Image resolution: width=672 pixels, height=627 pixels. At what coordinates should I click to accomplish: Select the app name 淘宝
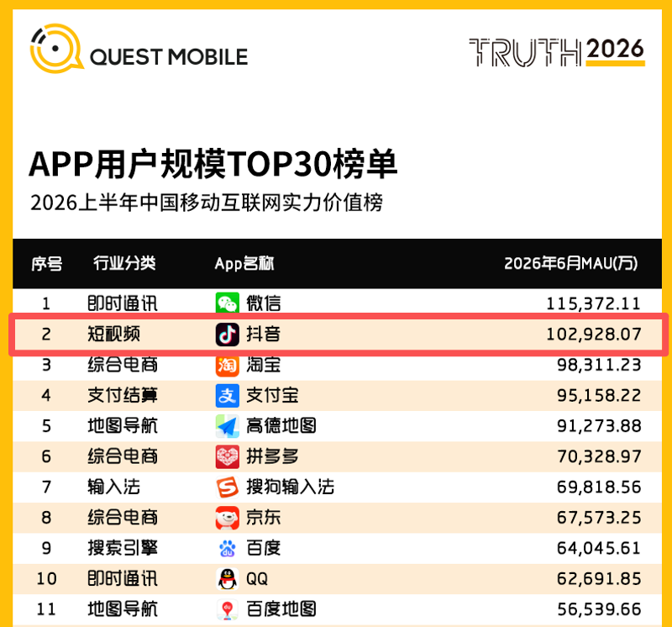pos(264,365)
